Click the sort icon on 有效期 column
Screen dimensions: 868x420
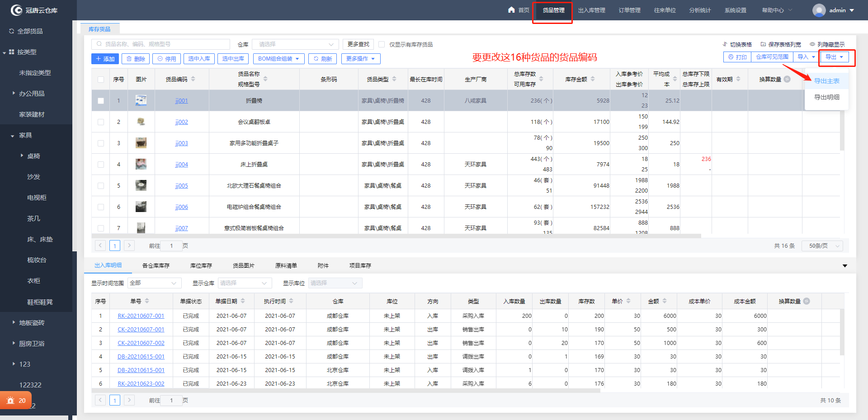738,79
